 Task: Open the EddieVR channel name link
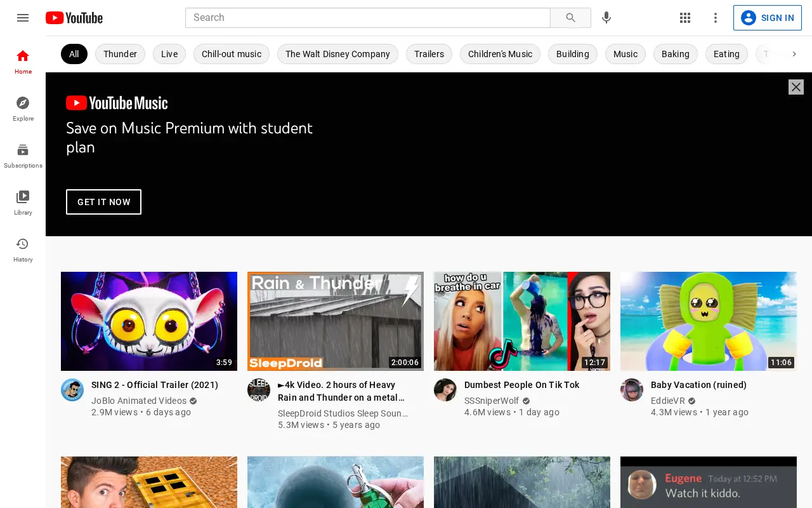click(x=668, y=401)
